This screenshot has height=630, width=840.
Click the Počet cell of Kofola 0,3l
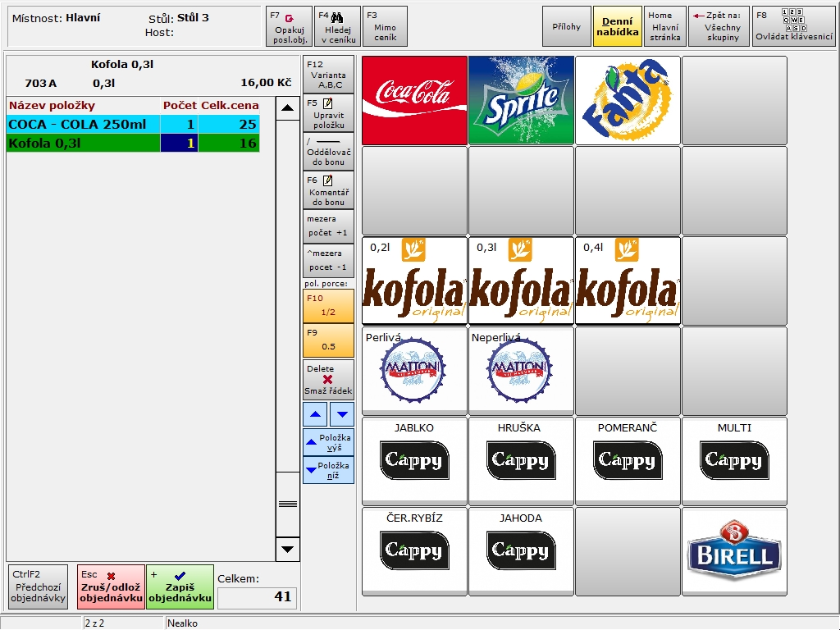click(x=179, y=143)
